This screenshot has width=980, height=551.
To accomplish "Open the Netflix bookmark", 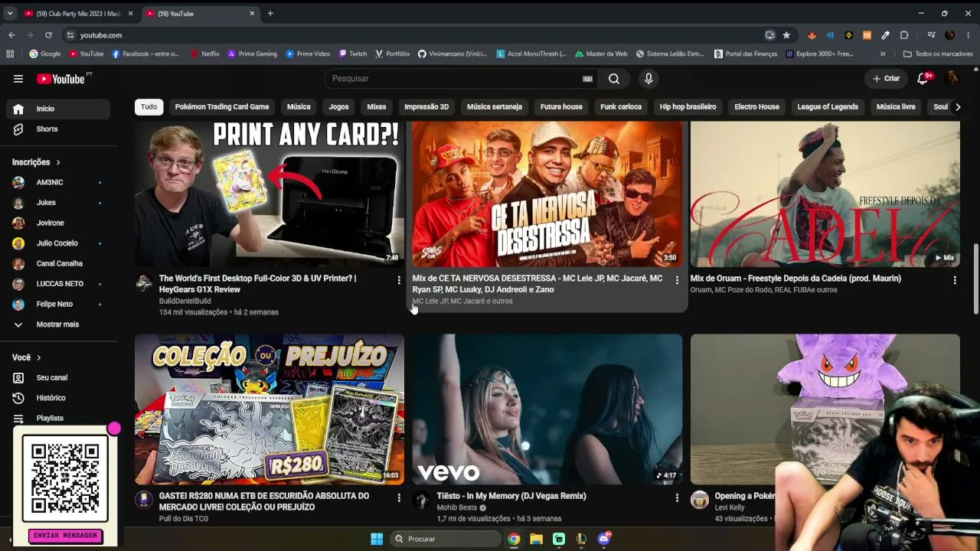I will [205, 54].
